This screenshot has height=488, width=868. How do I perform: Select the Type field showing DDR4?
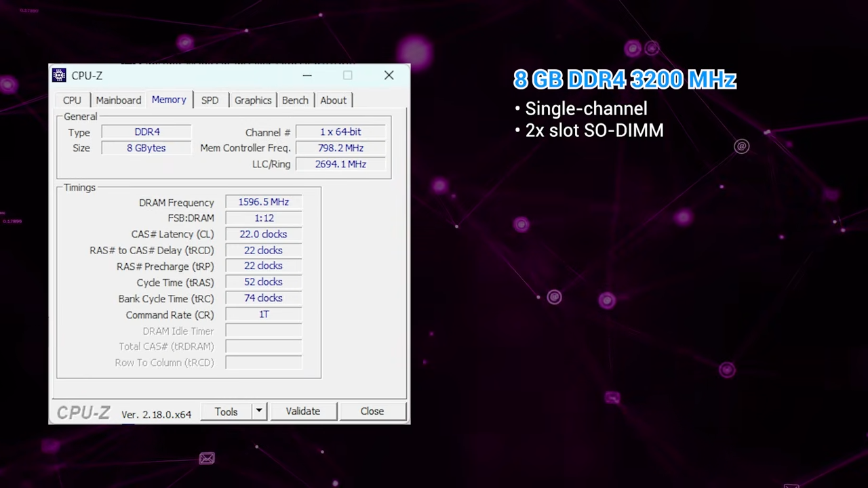click(146, 131)
